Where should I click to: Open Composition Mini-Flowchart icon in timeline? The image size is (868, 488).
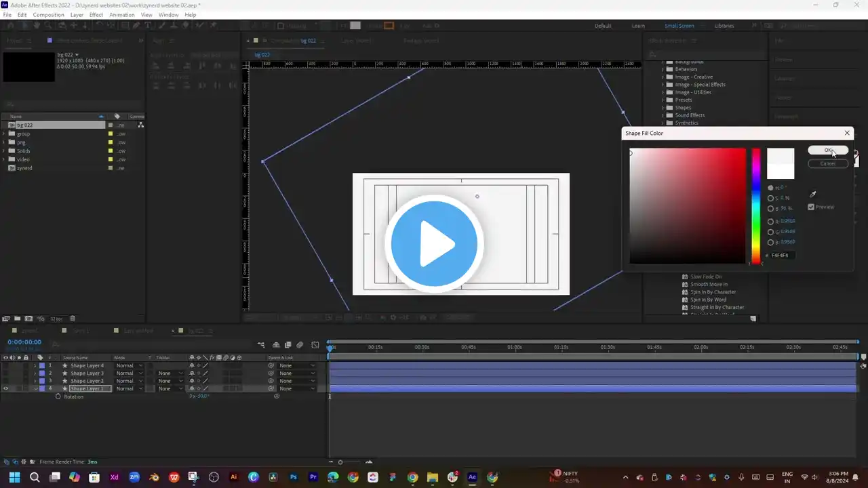tap(261, 345)
